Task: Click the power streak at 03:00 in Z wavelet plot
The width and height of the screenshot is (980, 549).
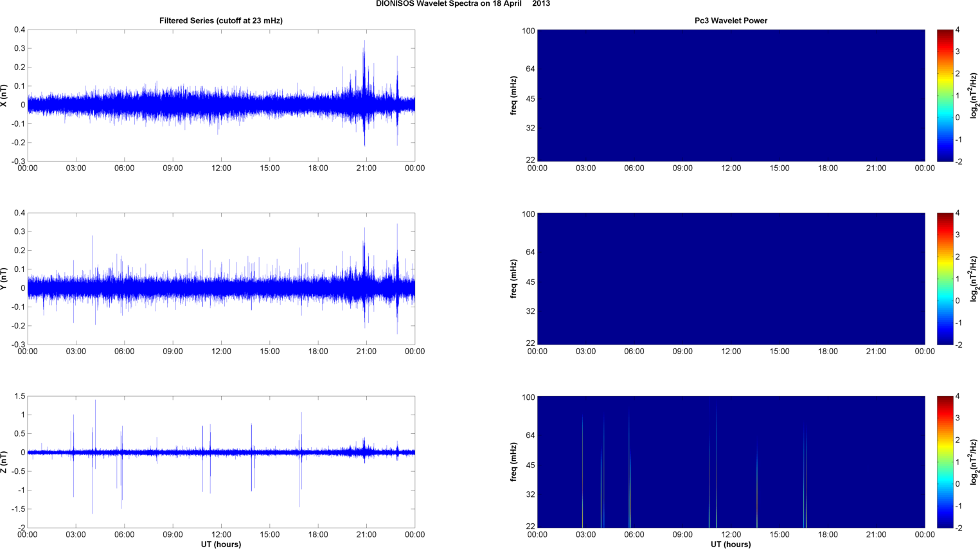Action: click(583, 471)
